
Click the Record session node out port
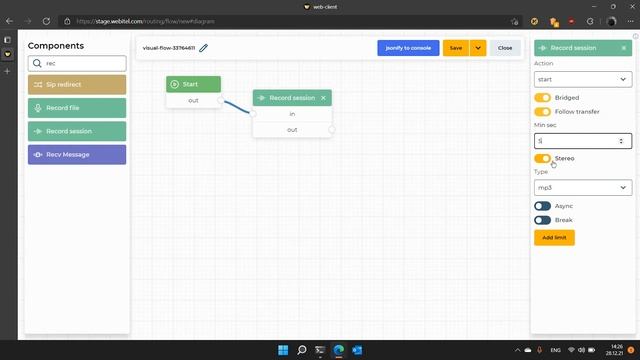click(x=331, y=130)
